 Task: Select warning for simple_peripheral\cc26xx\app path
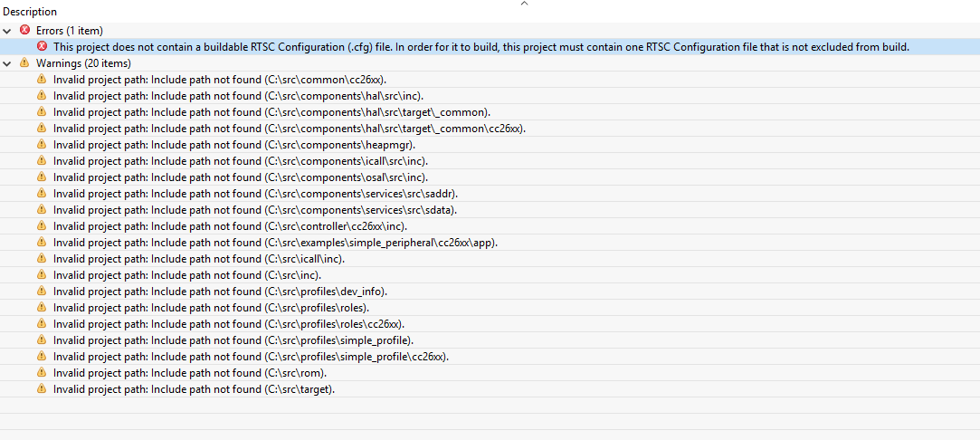[x=275, y=243]
